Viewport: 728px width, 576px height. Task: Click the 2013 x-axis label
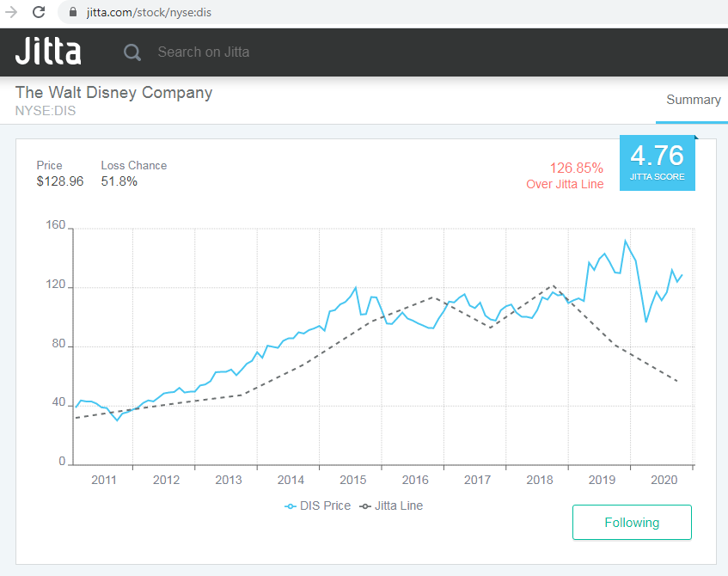click(229, 480)
